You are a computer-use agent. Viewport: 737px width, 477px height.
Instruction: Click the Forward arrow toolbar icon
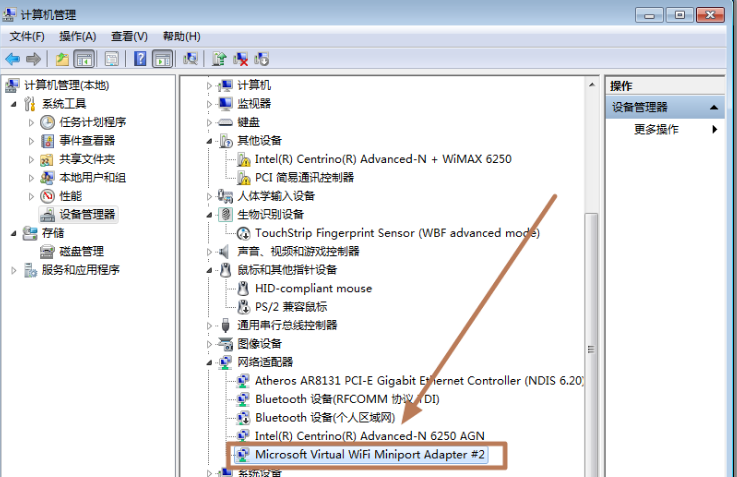(33, 59)
